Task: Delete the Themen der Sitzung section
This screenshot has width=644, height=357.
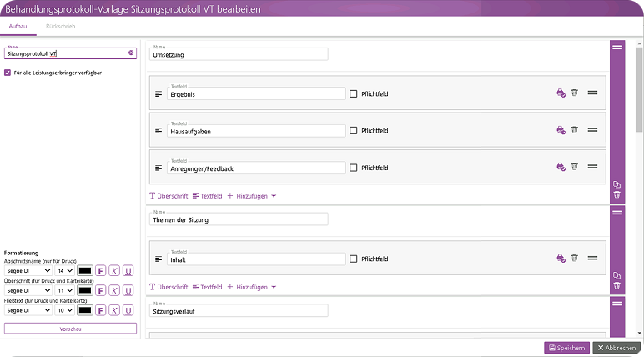Action: point(616,286)
